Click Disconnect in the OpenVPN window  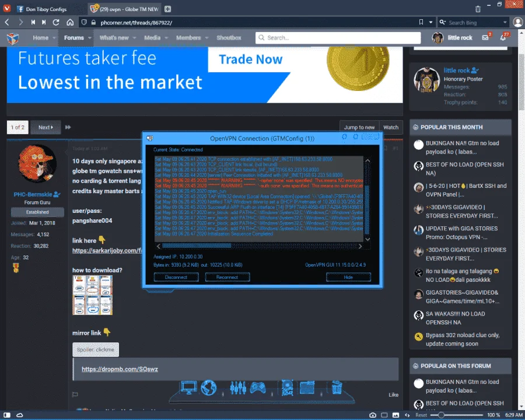(176, 277)
